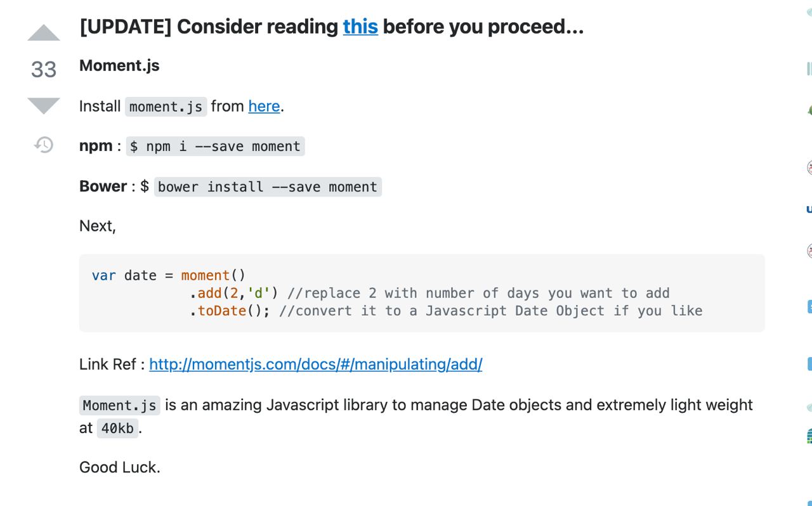Open the answer's post history timeline
Image resolution: width=812 pixels, height=506 pixels.
(44, 145)
